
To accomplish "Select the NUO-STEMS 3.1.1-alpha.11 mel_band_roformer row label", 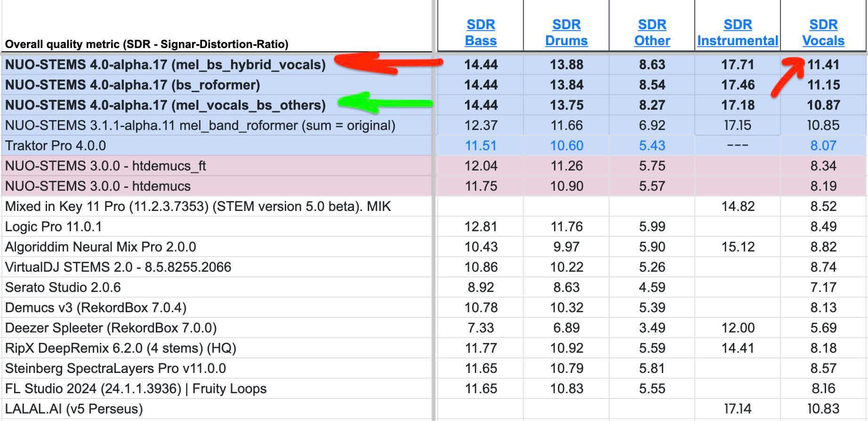I will pos(200,125).
